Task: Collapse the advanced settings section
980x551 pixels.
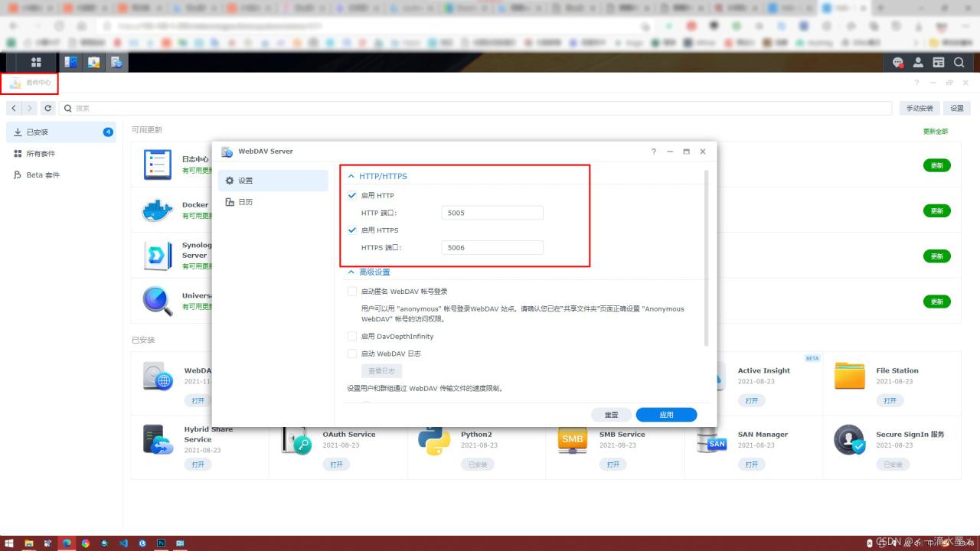Action: pos(351,272)
